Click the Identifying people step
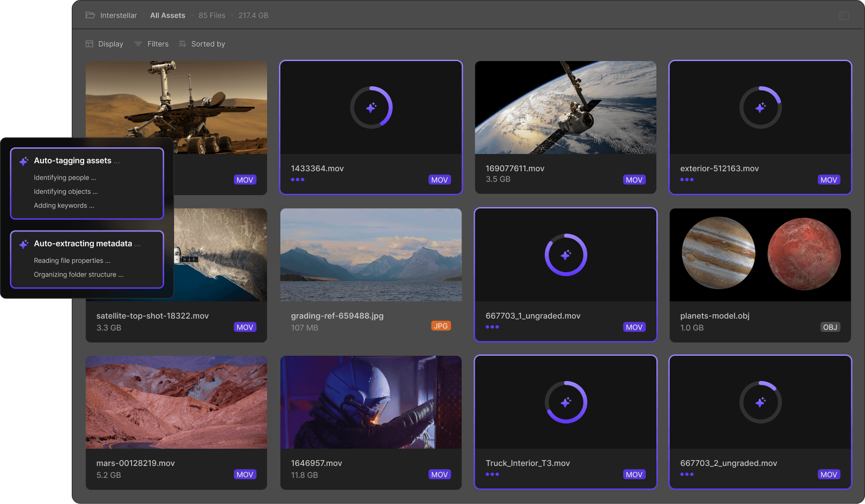865x504 pixels. 65,177
